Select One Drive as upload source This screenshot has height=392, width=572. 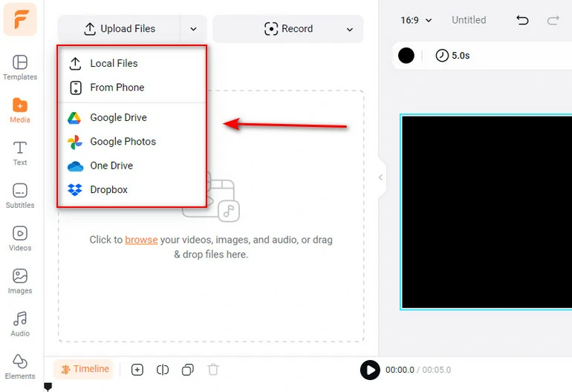(x=131, y=166)
